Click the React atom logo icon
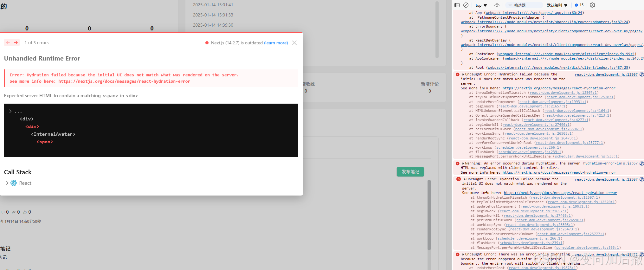 14,183
